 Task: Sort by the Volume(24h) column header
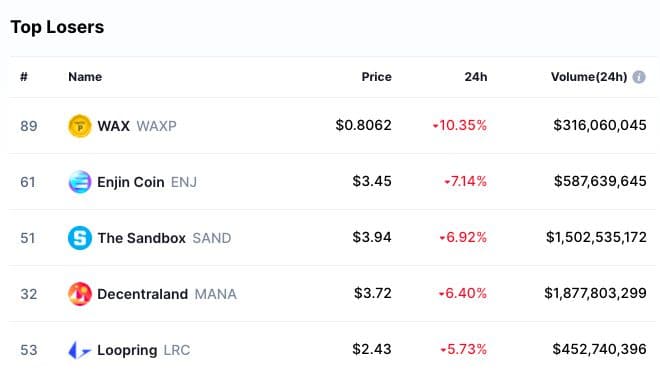click(x=589, y=77)
